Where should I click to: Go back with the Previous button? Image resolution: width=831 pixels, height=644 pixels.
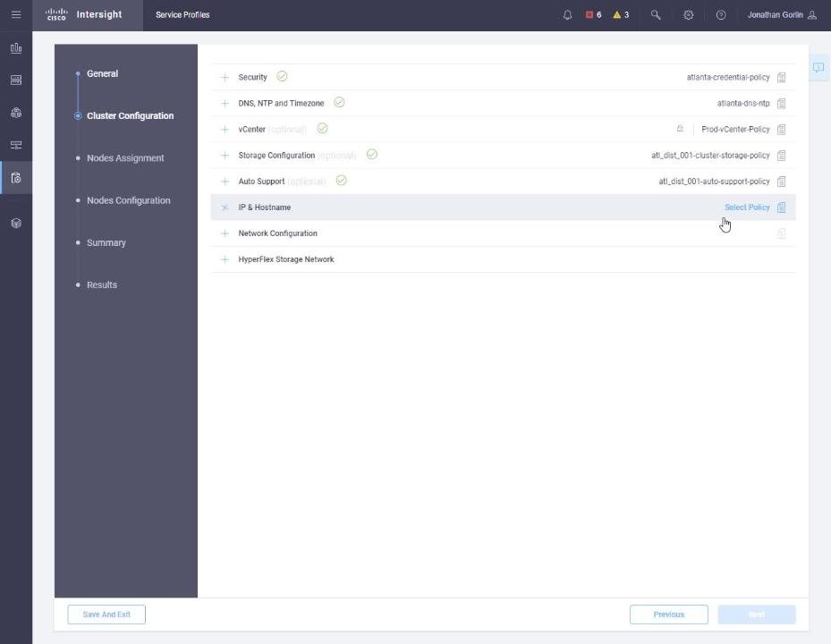(669, 614)
